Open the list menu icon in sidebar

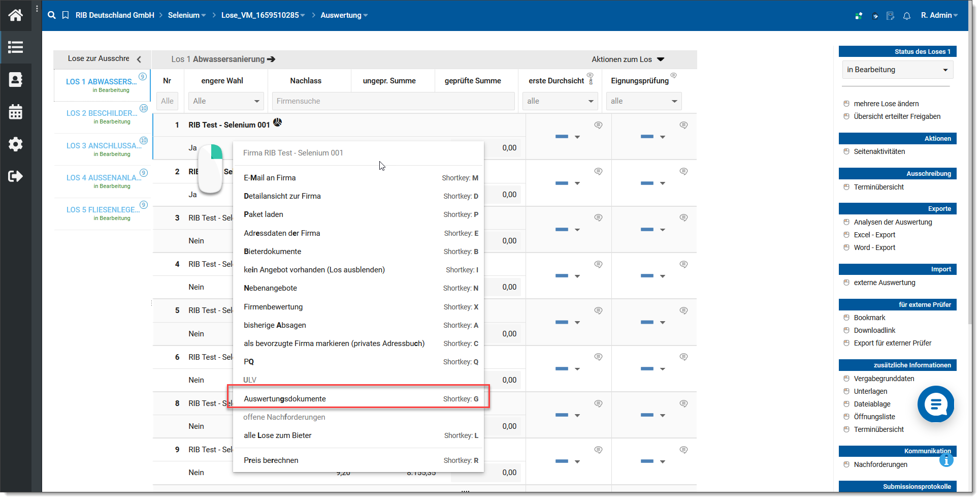(x=15, y=47)
